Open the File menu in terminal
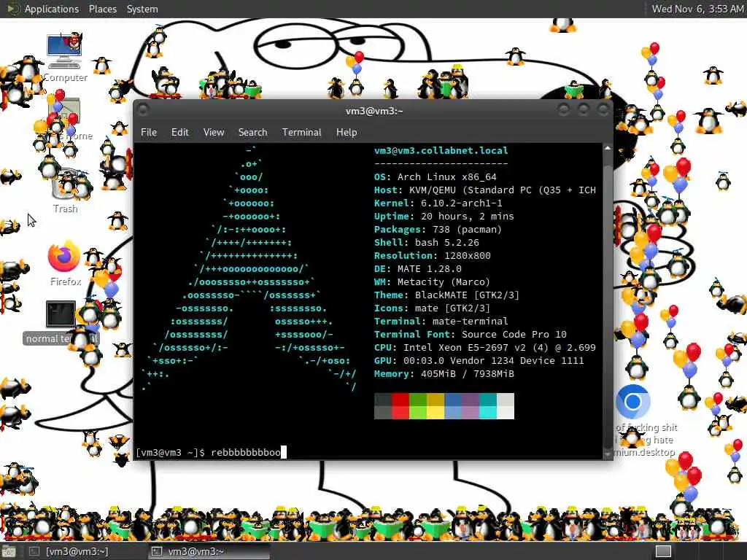 (149, 133)
